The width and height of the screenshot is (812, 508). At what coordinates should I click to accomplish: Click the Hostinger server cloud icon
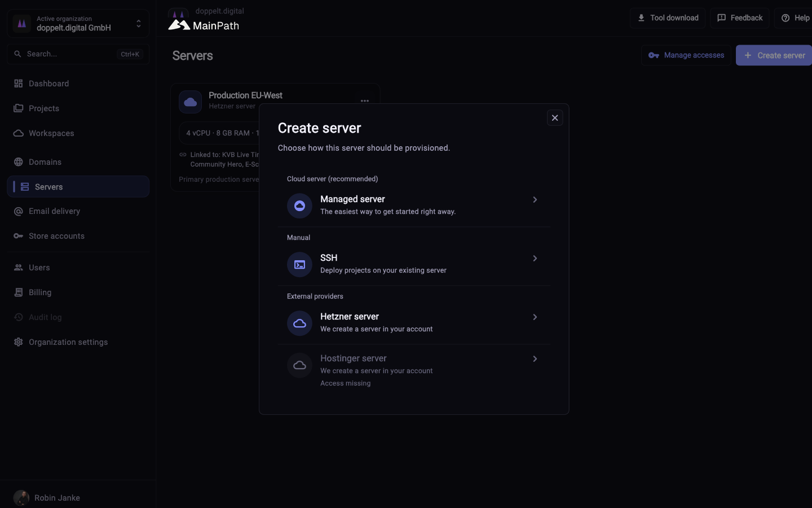(299, 365)
